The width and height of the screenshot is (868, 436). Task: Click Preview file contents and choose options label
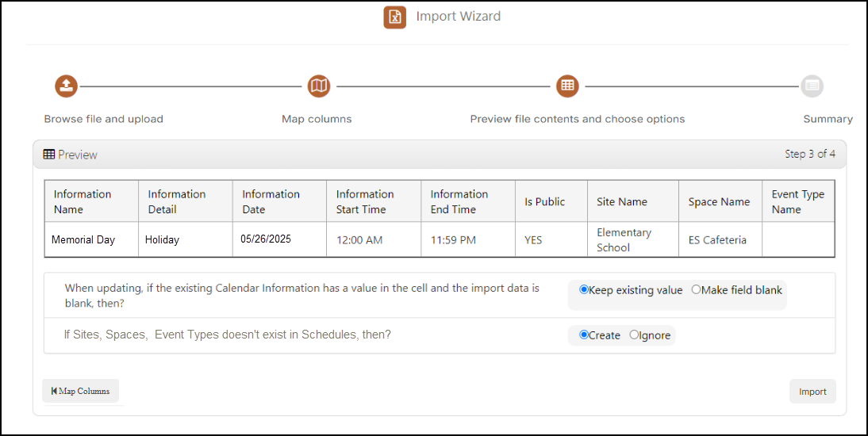click(578, 119)
